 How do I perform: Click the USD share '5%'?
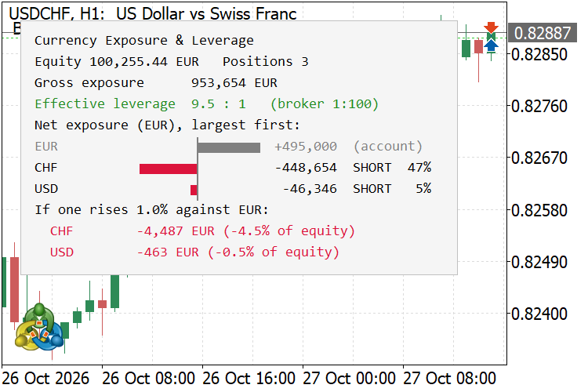[423, 189]
